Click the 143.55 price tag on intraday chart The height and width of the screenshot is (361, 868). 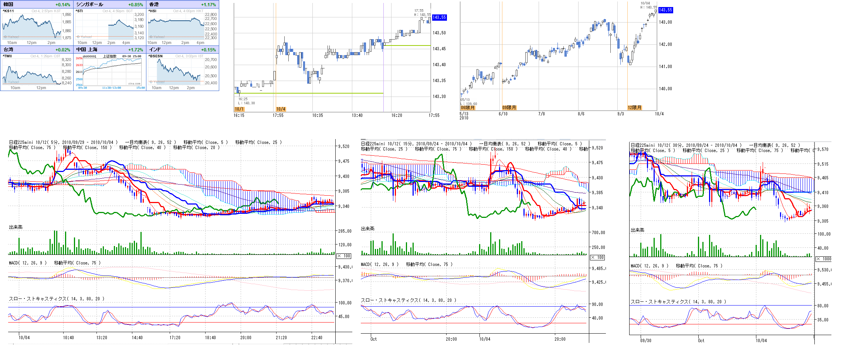439,17
